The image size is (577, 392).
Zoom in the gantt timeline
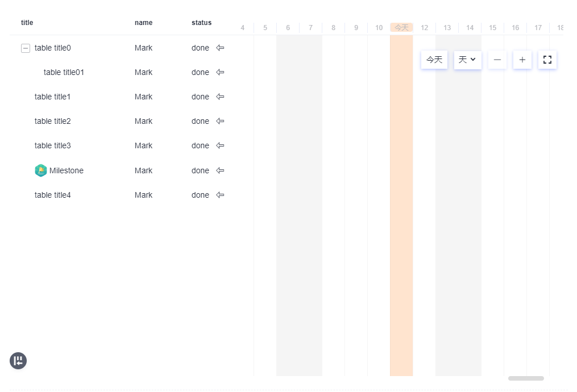coord(522,60)
